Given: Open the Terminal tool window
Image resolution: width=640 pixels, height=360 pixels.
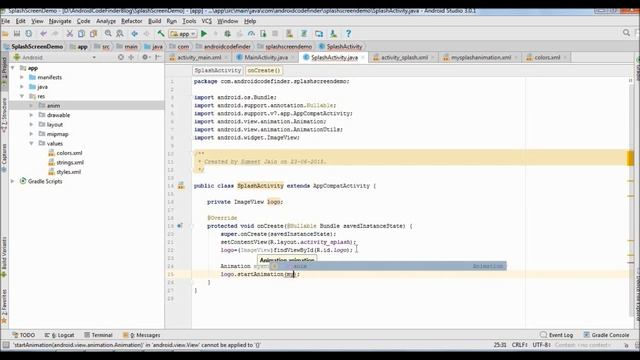Looking at the screenshot, I should click(98, 335).
